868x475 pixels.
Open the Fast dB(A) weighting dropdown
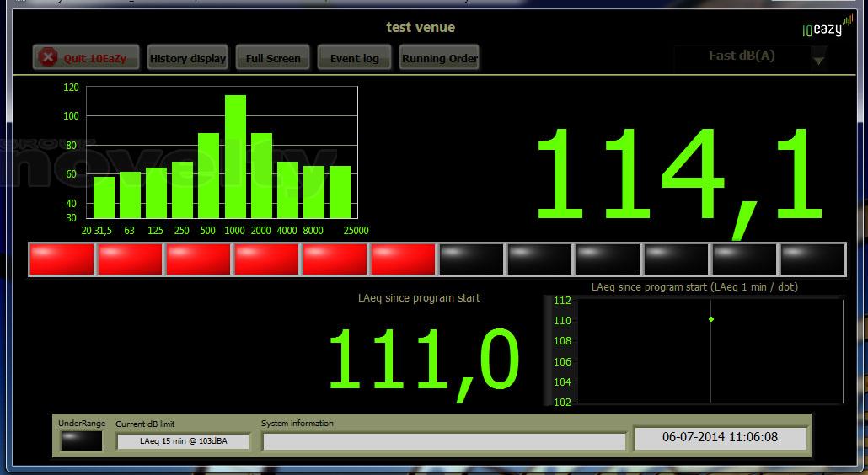(742, 56)
